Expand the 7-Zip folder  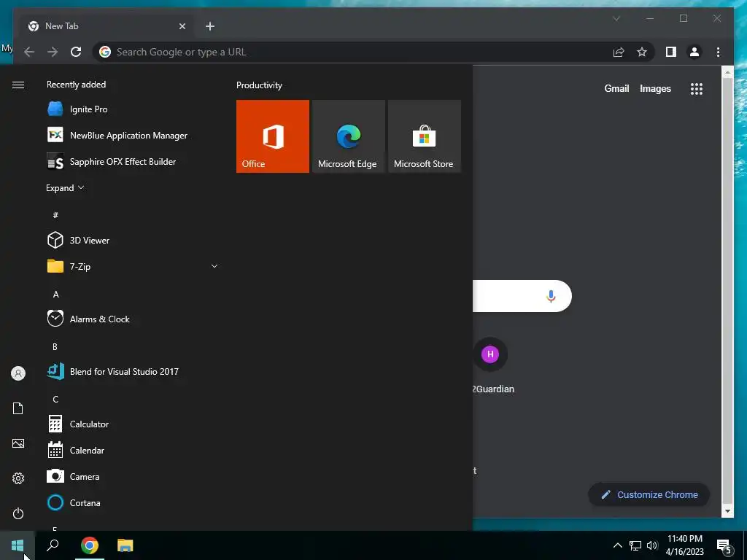tap(133, 266)
